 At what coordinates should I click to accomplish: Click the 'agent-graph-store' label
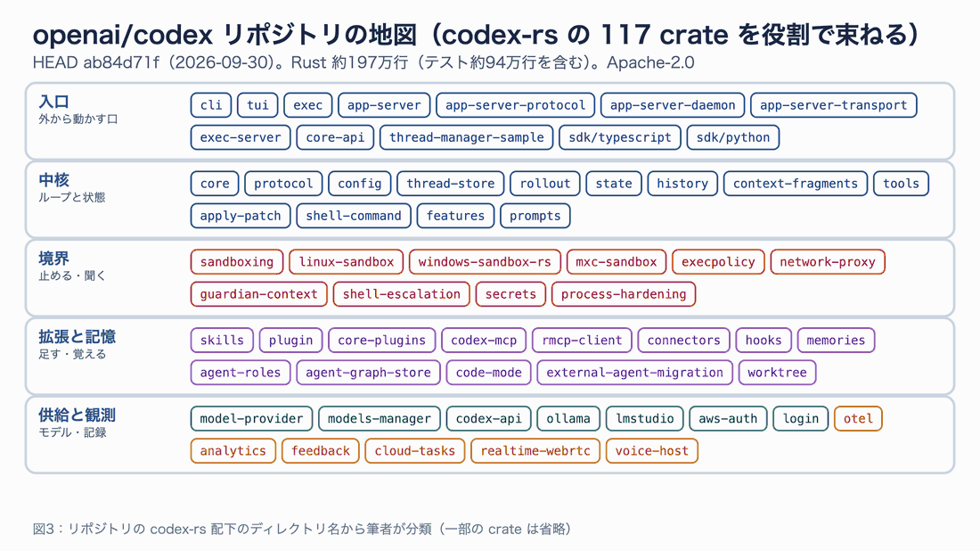368,373
